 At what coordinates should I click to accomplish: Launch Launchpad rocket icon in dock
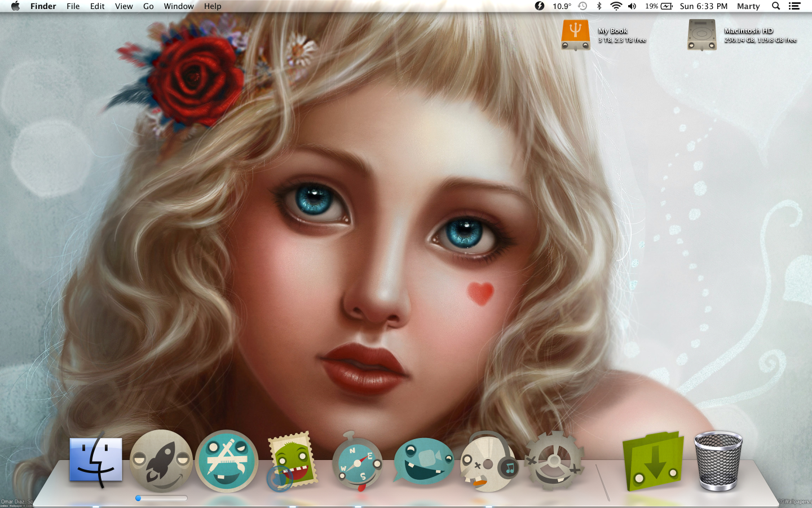pyautogui.click(x=161, y=461)
